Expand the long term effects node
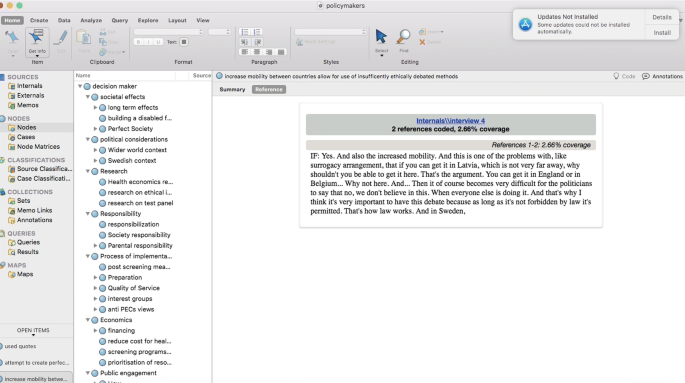 [95, 107]
